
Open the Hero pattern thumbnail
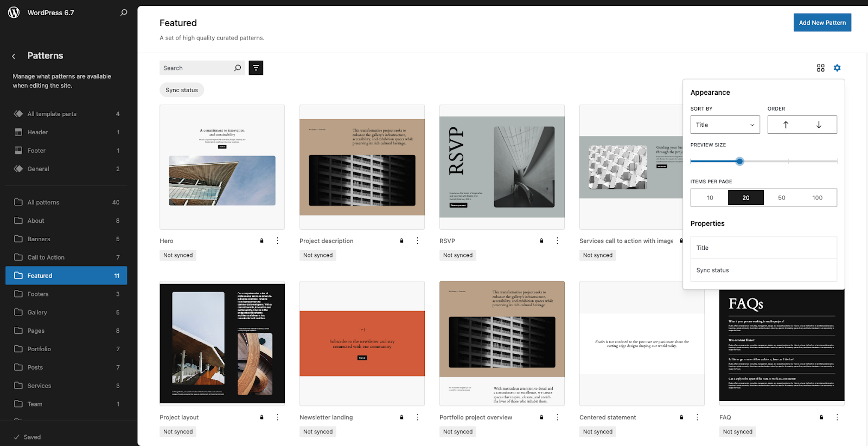click(222, 167)
